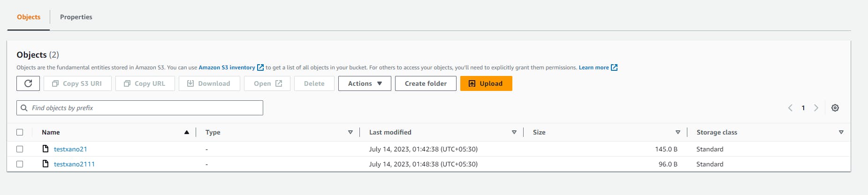Check the testxano21 row checkbox
868x195 pixels.
click(20, 149)
